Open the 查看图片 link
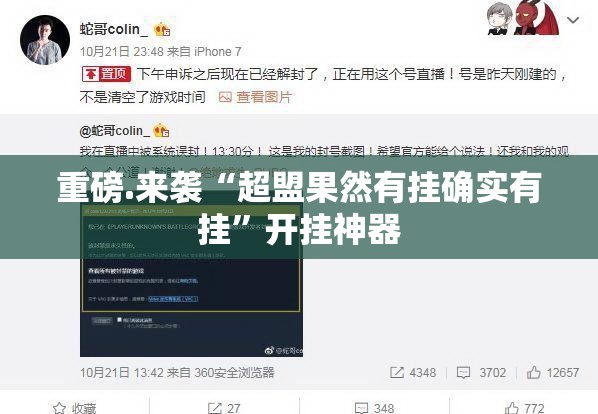Screen dimensions: 598x414 (x=264, y=97)
